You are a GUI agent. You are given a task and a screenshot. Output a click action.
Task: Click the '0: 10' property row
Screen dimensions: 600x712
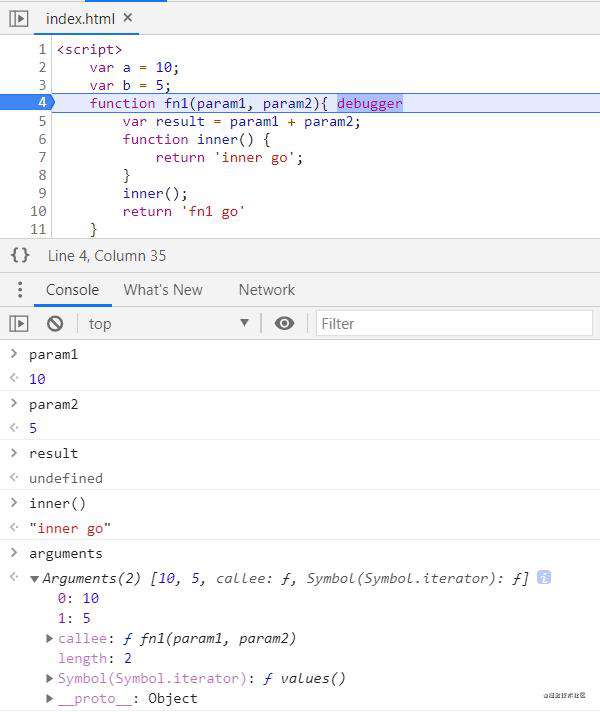[x=78, y=598]
